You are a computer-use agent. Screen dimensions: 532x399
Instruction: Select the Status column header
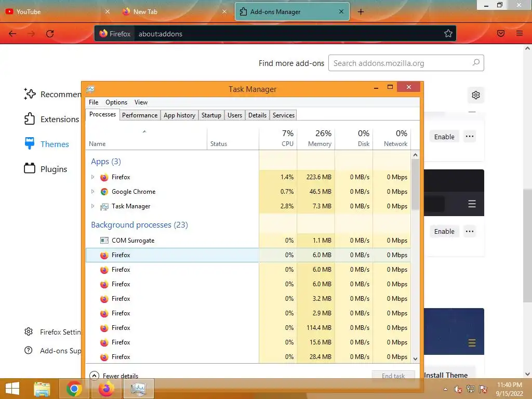[x=233, y=139]
